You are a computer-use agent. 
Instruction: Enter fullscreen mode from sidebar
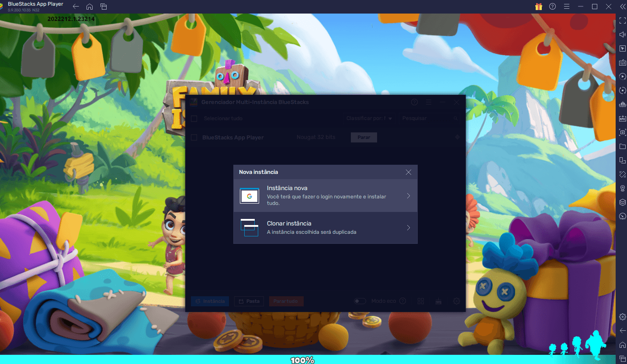(623, 21)
